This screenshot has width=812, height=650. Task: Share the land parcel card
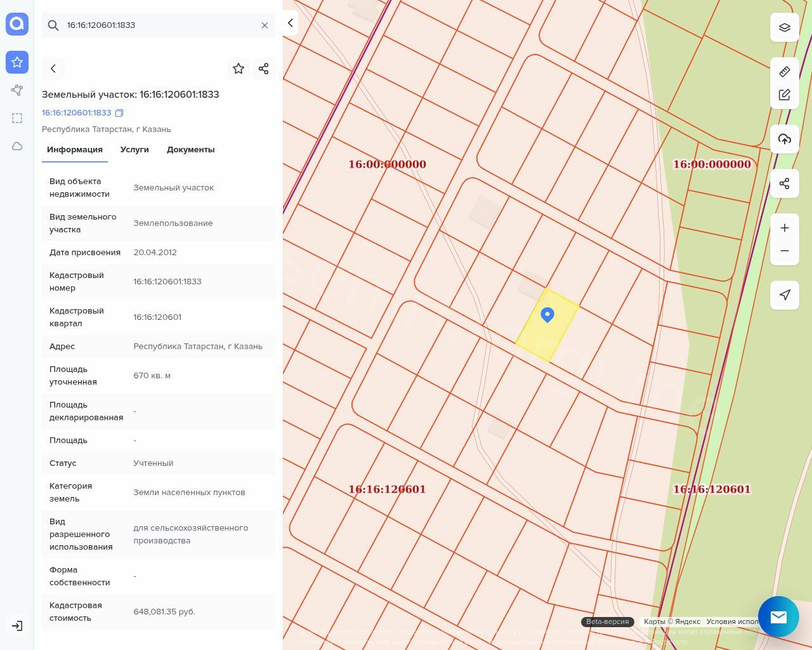tap(264, 69)
